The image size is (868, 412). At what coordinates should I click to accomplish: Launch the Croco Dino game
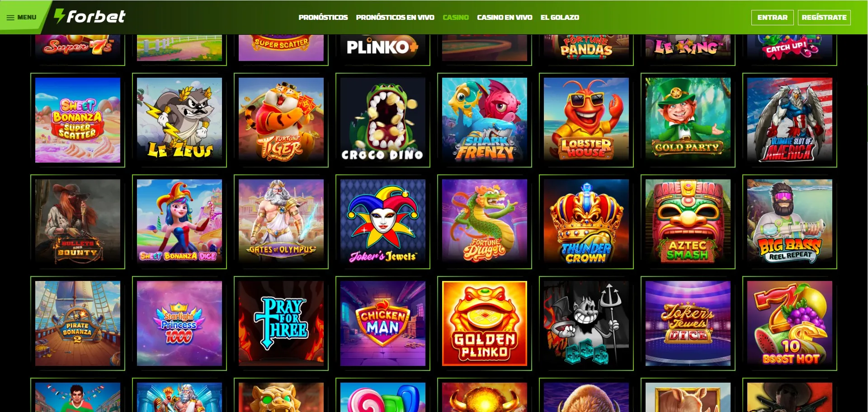pos(383,120)
